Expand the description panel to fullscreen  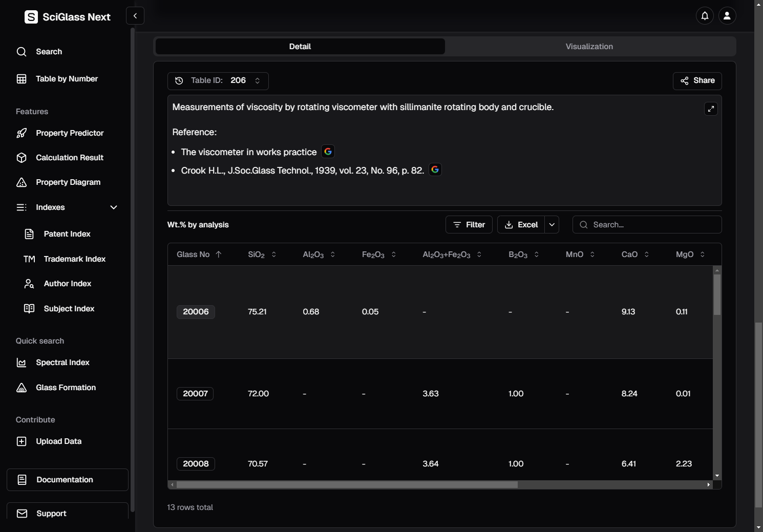click(x=710, y=109)
